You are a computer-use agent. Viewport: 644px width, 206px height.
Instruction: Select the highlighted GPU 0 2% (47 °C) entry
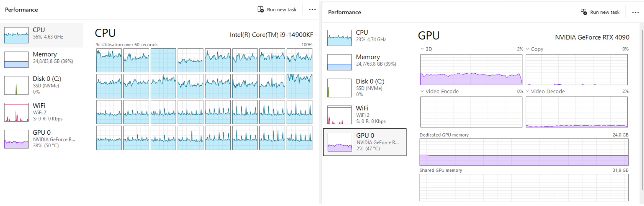(x=365, y=142)
